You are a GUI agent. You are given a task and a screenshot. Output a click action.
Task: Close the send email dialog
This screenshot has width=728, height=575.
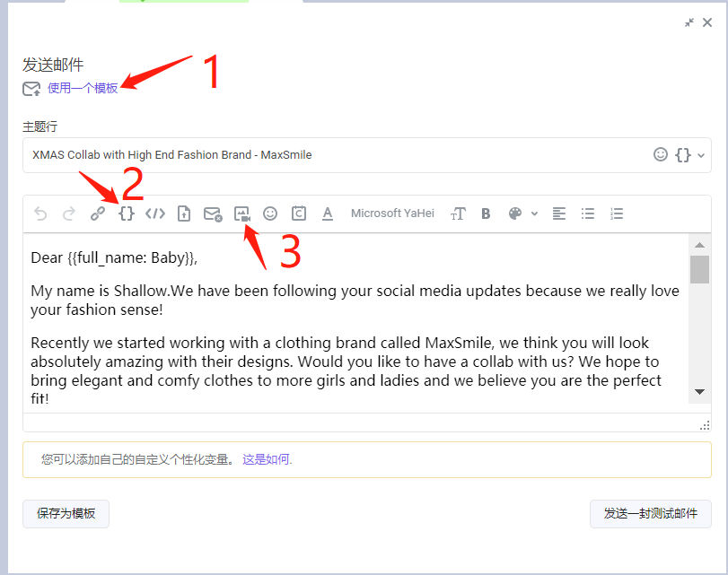click(x=707, y=22)
